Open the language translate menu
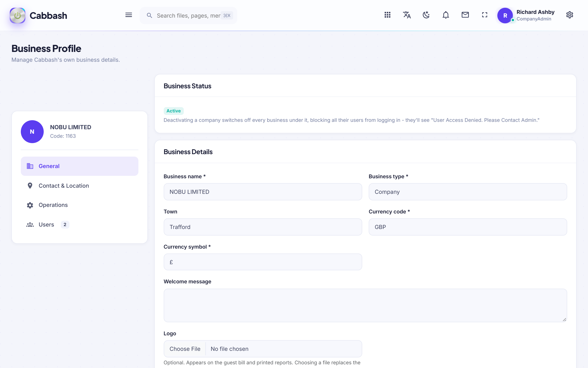Viewport: 588px width, 368px height. (x=407, y=15)
